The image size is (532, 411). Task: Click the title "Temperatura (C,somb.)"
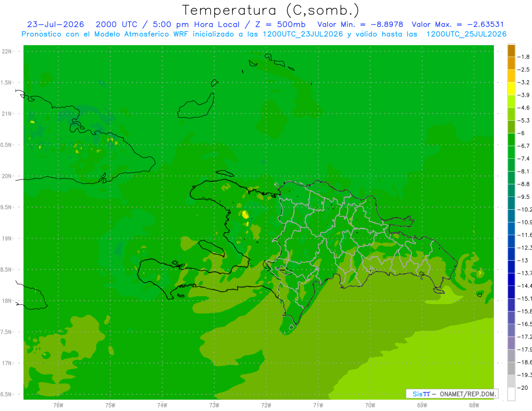tap(270, 10)
